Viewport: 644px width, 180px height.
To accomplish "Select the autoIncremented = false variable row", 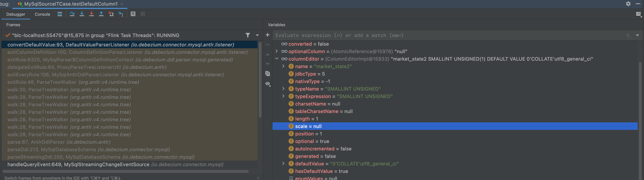I will pyautogui.click(x=455, y=149).
